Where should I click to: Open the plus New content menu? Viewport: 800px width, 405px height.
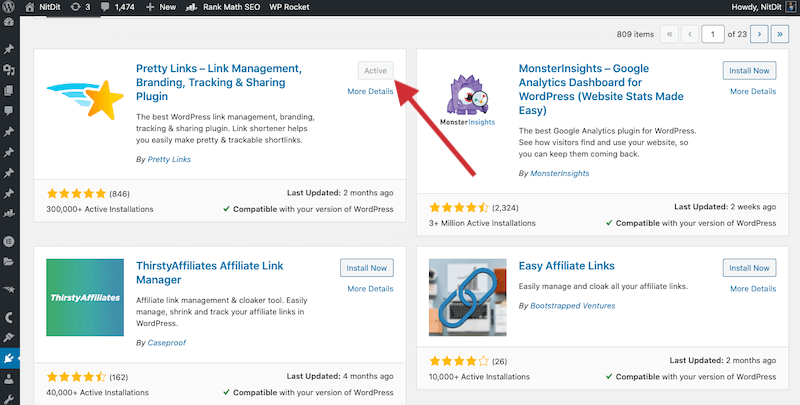coord(161,7)
